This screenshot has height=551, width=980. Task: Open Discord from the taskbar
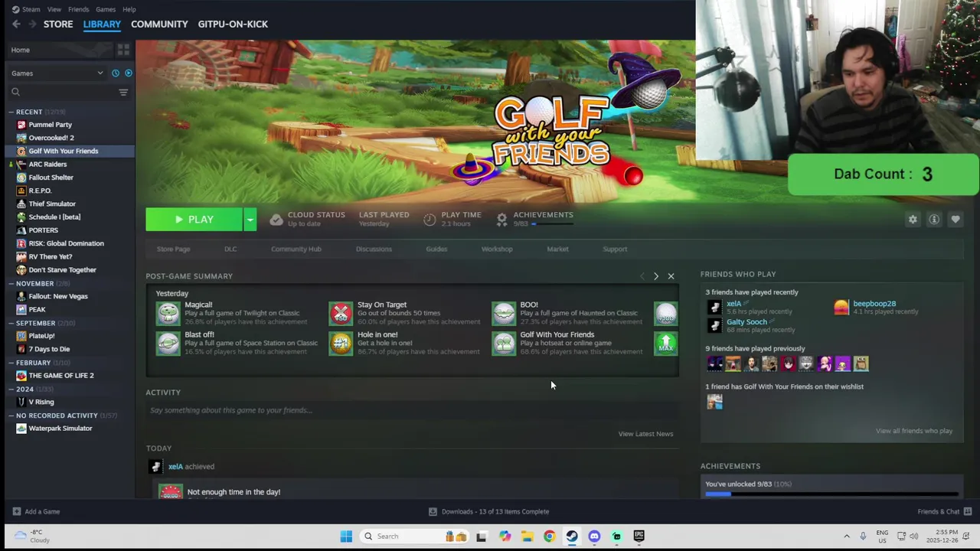click(x=594, y=536)
